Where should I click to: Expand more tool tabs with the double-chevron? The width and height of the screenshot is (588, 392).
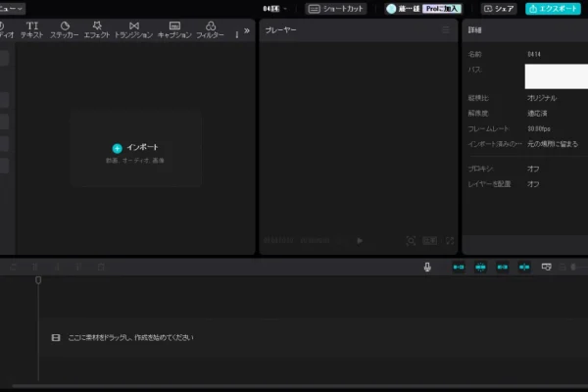point(246,30)
